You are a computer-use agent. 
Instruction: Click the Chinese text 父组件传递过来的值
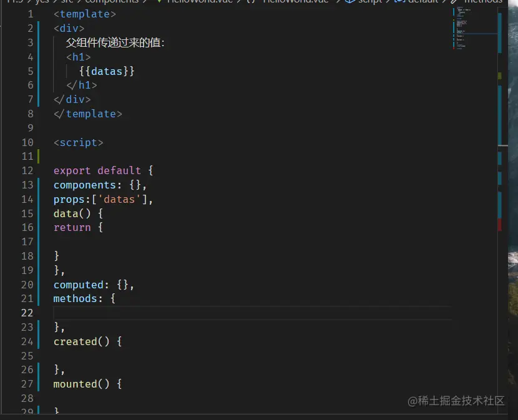[113, 42]
